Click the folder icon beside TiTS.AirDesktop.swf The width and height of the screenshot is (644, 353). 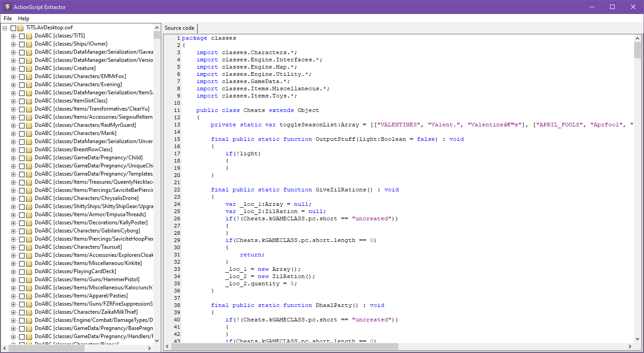[x=21, y=28]
